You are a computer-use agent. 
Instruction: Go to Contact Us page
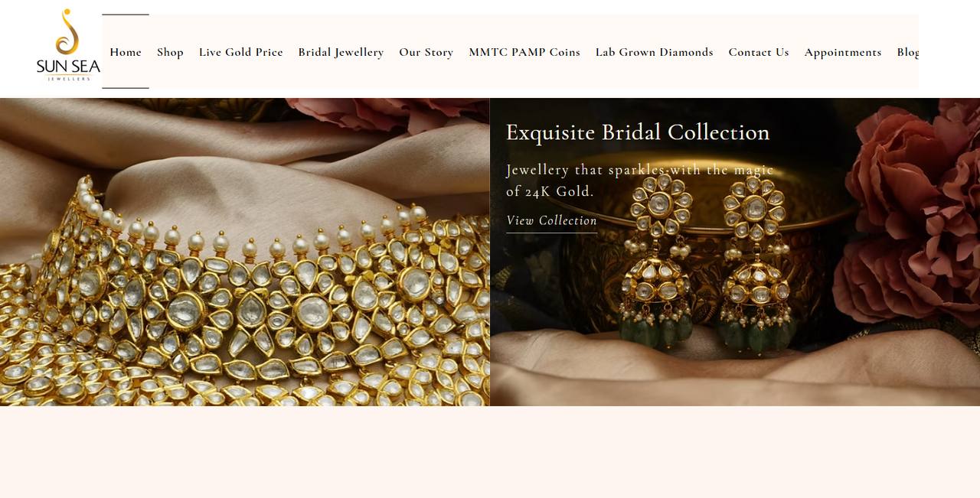click(x=759, y=52)
